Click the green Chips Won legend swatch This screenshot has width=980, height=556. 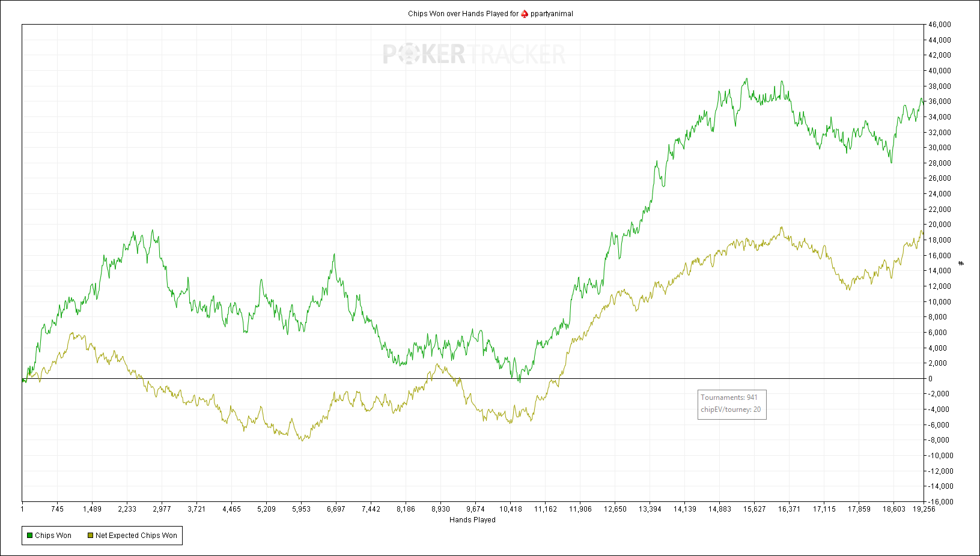pyautogui.click(x=29, y=536)
